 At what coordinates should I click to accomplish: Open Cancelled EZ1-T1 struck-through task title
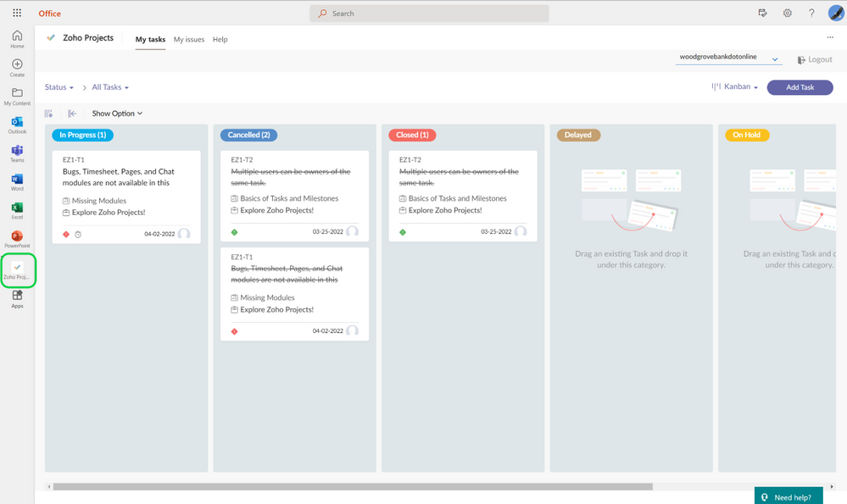[287, 274]
